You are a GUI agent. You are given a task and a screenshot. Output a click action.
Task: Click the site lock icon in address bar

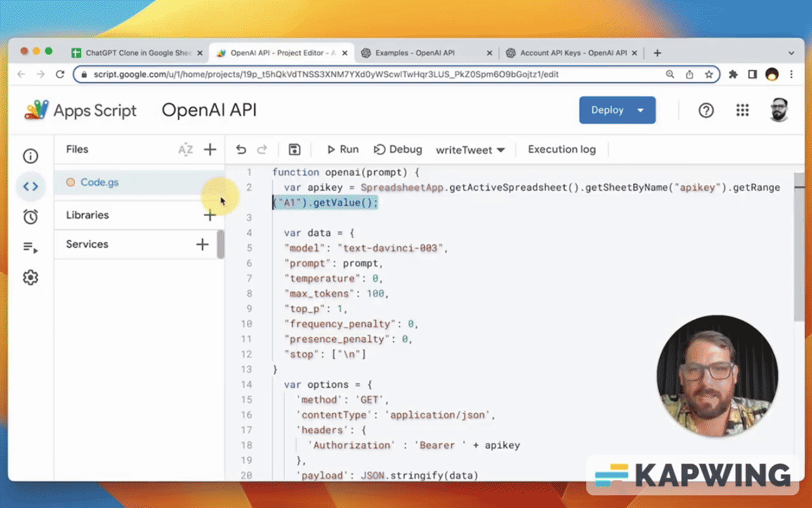pyautogui.click(x=84, y=74)
